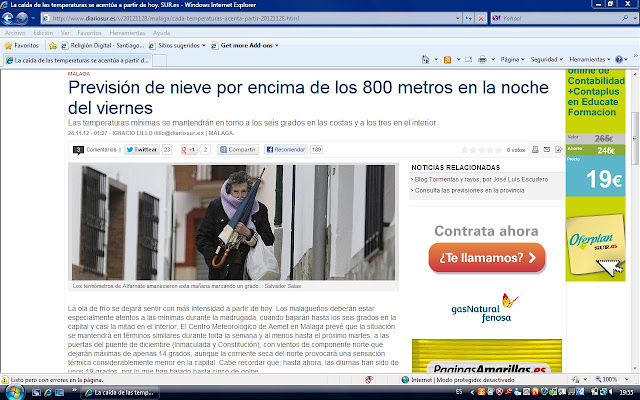Click into the URL address field
This screenshot has height=400, width=640.
(249, 18)
